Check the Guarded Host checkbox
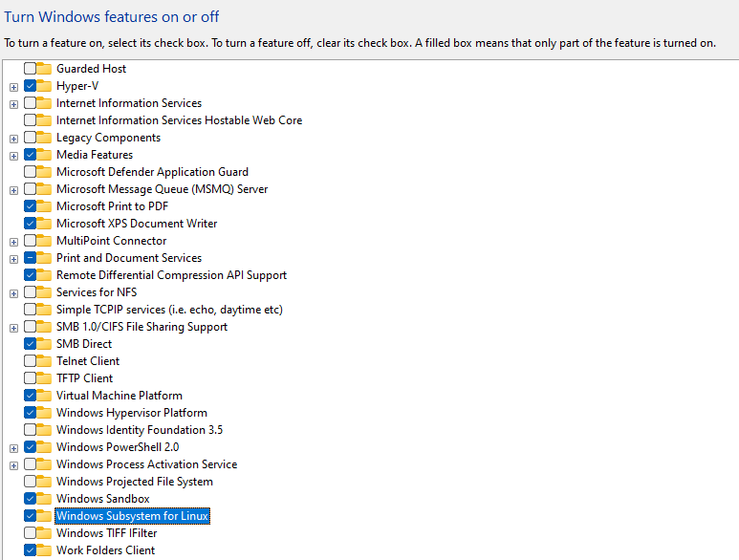Viewport: 739px width, 560px height. tap(31, 68)
